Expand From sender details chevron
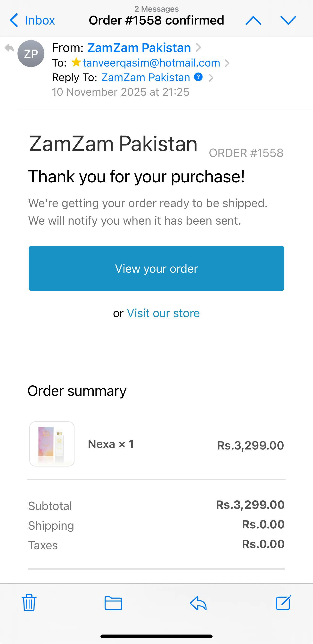Viewport: 313px width, 644px height. pyautogui.click(x=198, y=48)
